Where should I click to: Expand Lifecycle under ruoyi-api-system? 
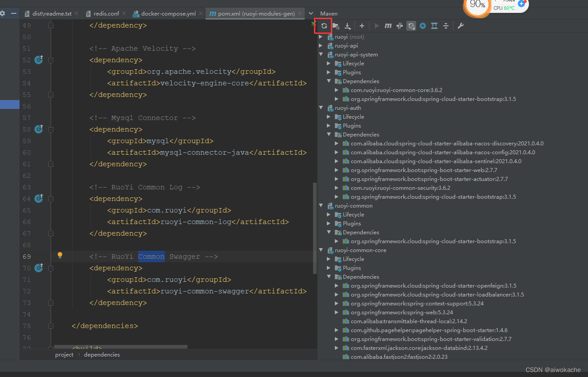click(x=329, y=64)
